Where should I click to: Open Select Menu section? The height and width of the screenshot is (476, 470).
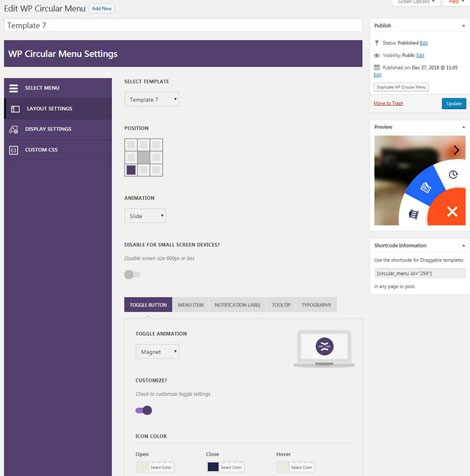58,88
